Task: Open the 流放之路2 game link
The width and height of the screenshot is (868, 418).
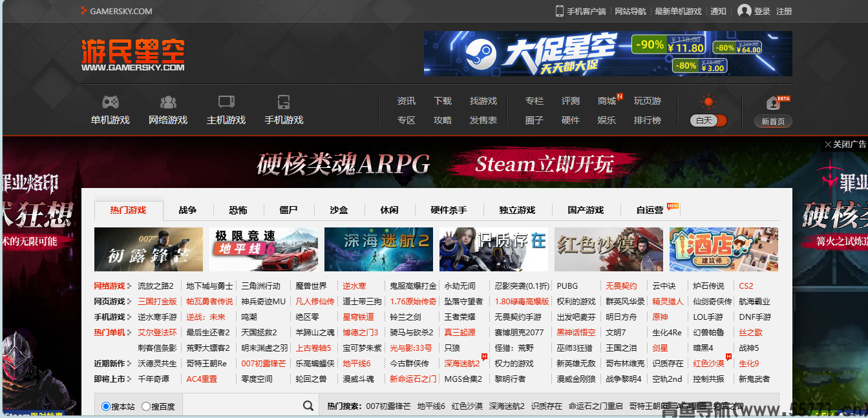Action: pyautogui.click(x=156, y=286)
